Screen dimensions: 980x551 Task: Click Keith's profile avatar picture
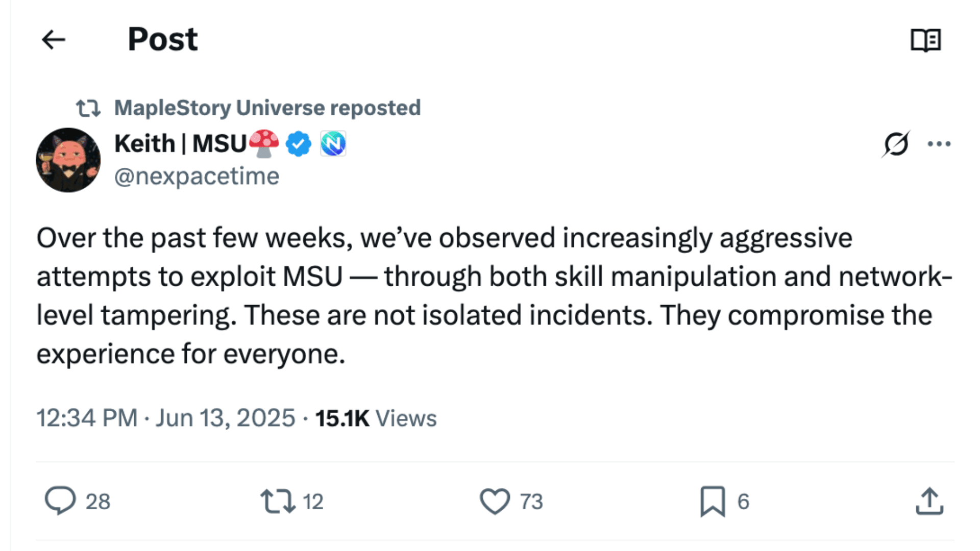click(69, 160)
